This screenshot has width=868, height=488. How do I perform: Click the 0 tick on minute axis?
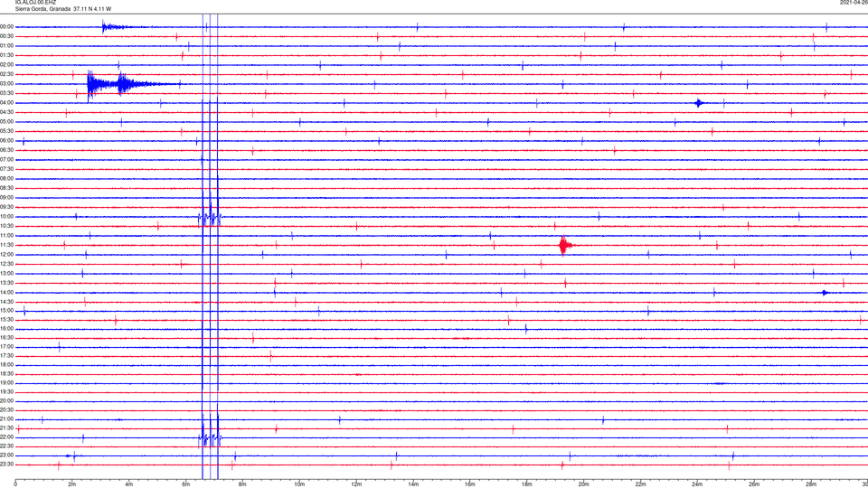click(x=15, y=484)
